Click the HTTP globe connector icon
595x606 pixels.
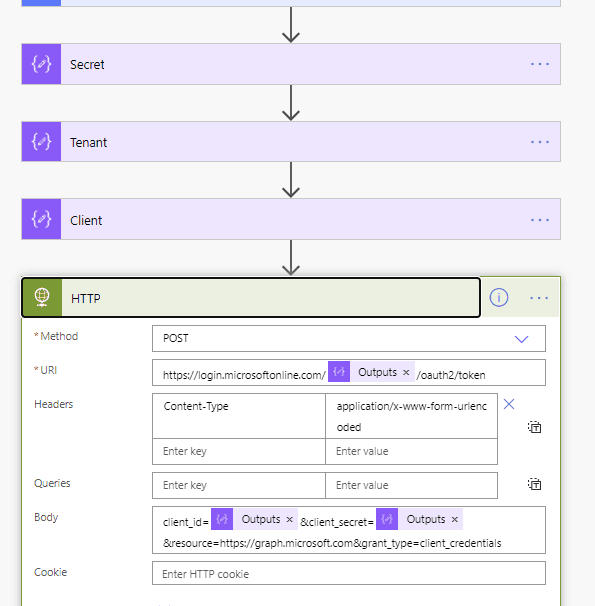click(x=42, y=298)
